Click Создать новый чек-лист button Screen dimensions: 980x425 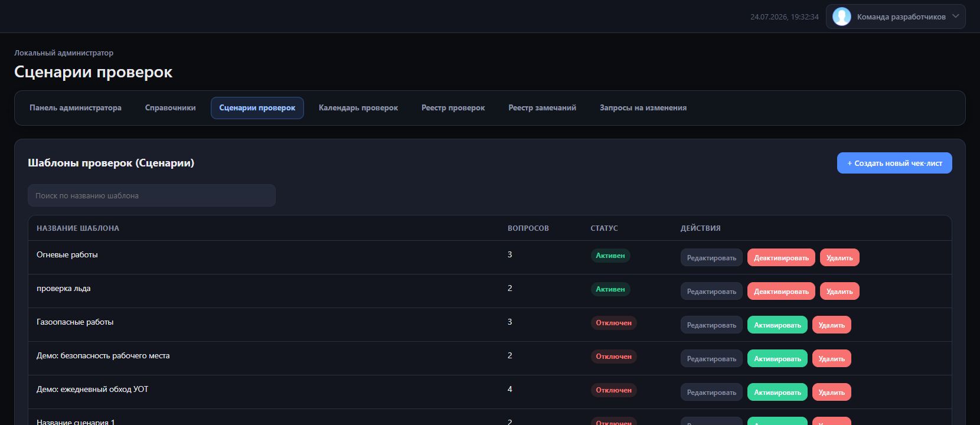coord(894,163)
